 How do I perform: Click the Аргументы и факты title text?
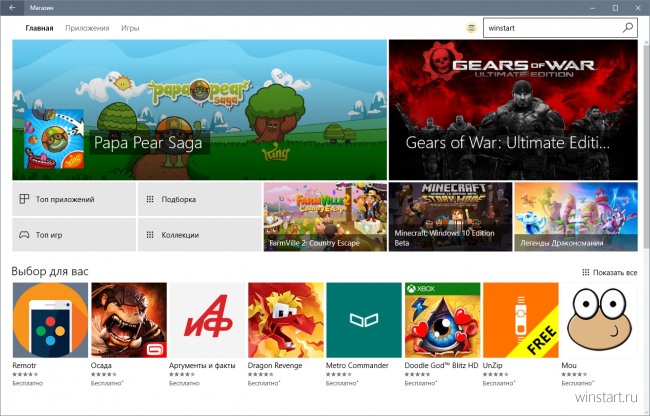coord(202,365)
